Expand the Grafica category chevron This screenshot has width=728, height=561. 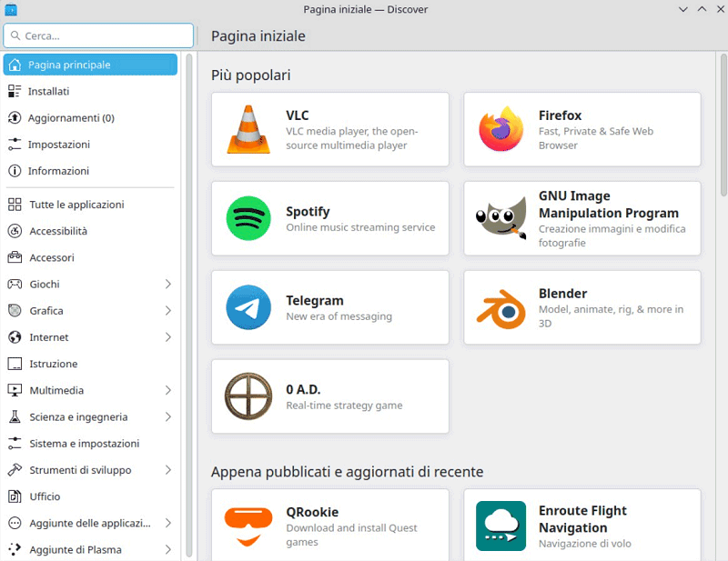[x=168, y=310]
